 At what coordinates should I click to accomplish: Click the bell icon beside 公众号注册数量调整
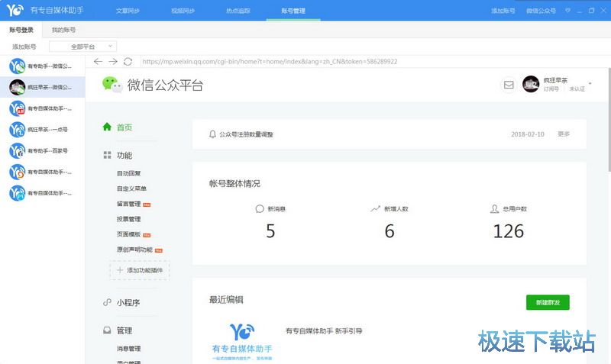pyautogui.click(x=212, y=134)
